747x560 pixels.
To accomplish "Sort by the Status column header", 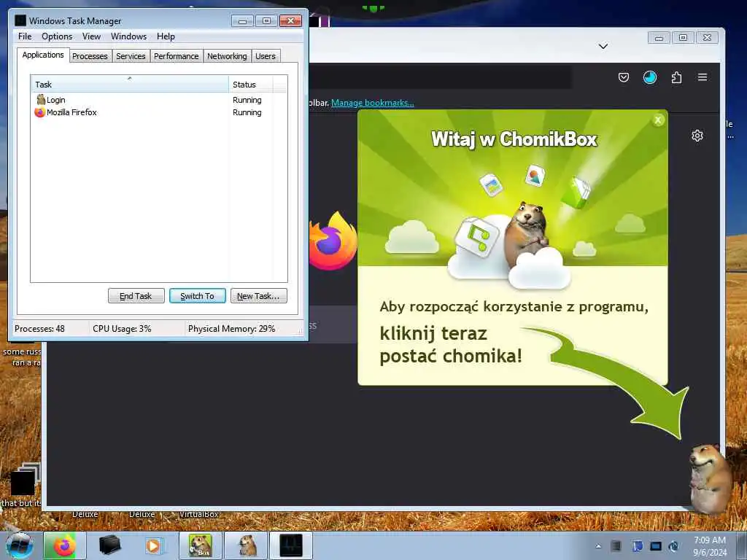I will click(251, 85).
